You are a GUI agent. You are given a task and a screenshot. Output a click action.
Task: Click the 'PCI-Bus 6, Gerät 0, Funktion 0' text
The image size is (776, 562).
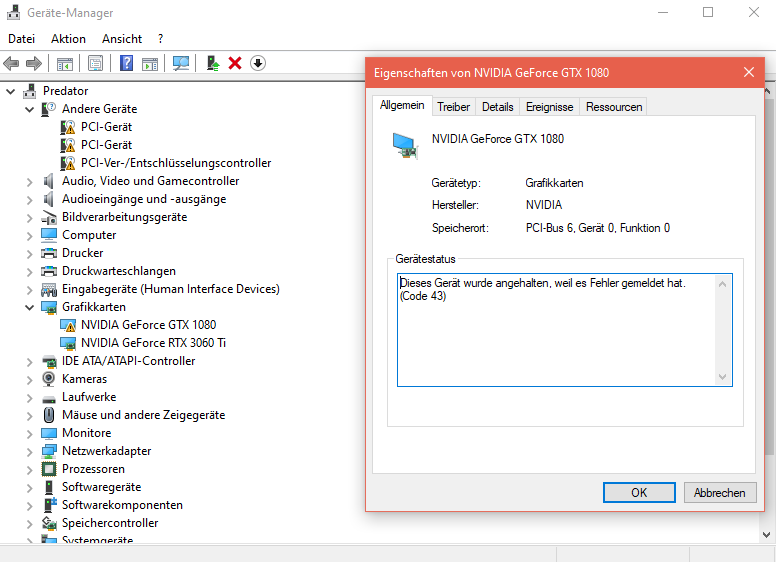[598, 228]
